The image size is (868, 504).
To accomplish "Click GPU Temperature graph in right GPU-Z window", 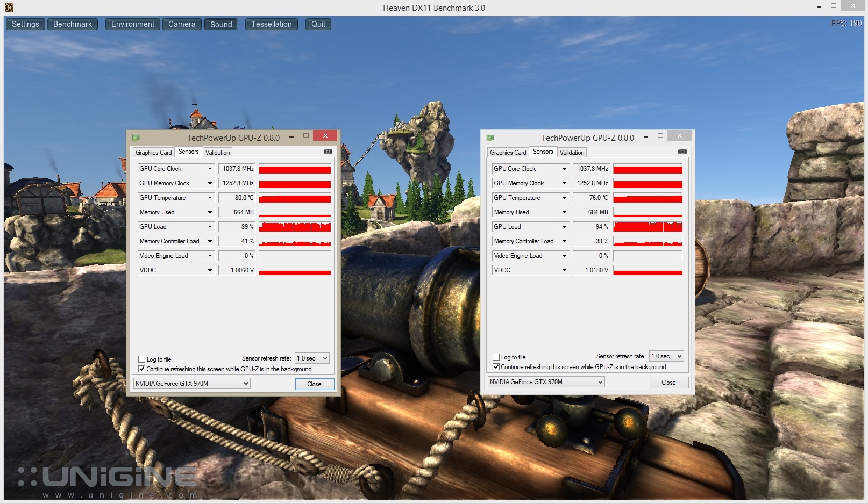I will tap(648, 198).
